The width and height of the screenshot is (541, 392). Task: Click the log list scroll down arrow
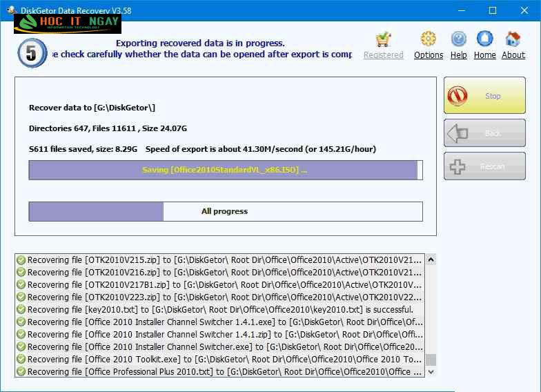[431, 371]
